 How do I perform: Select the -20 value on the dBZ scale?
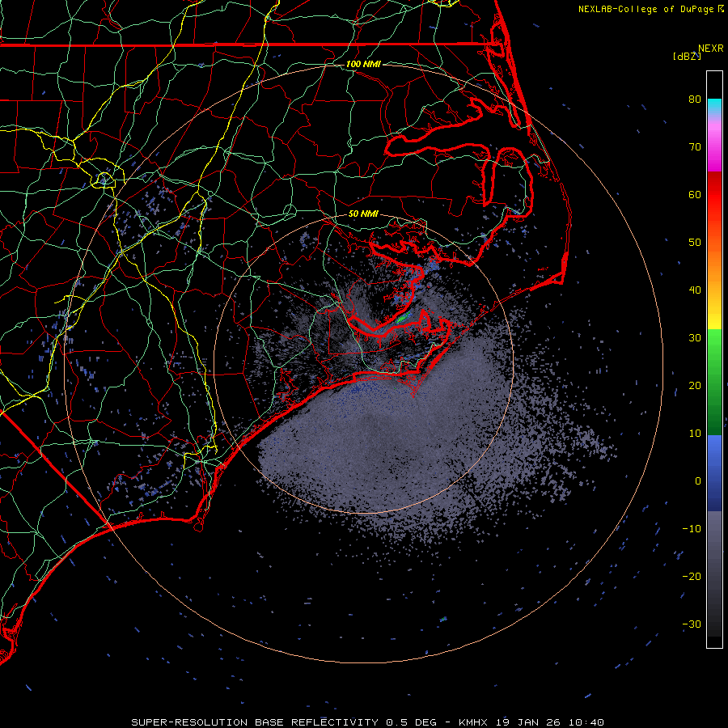click(x=692, y=577)
